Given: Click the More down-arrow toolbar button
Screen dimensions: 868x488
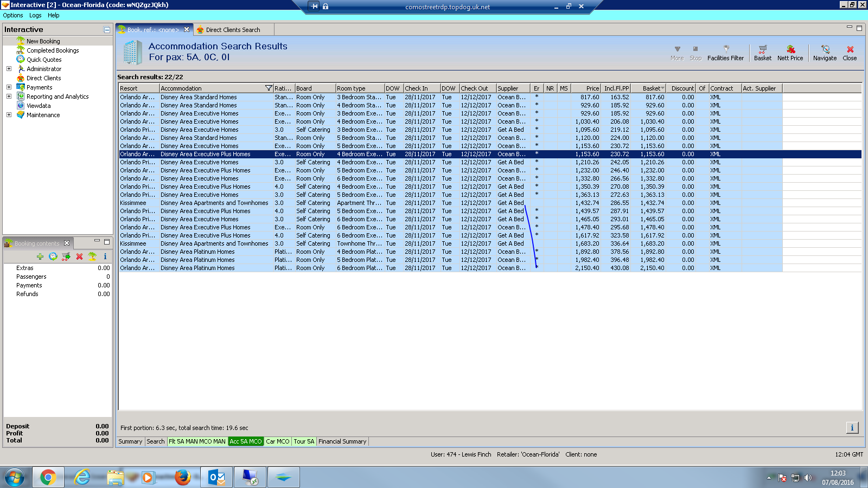Looking at the screenshot, I should [677, 53].
